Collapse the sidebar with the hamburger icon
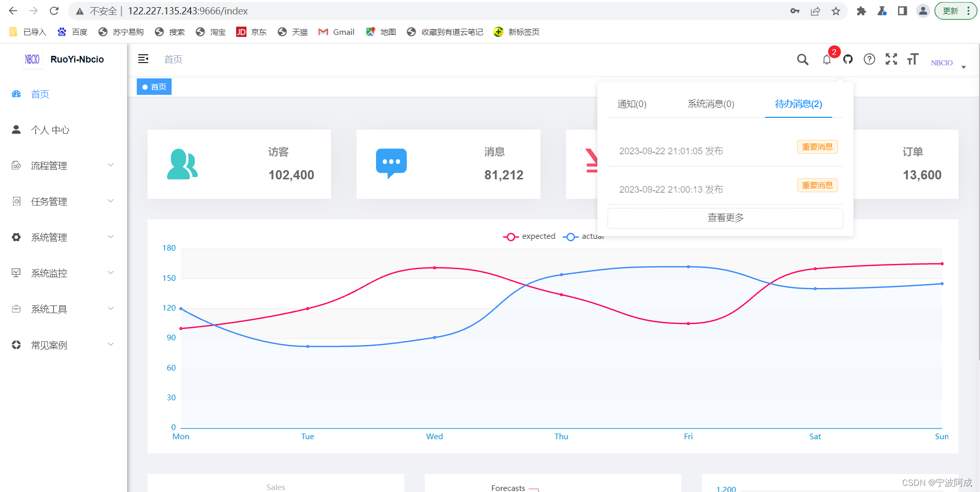This screenshot has width=980, height=492. (x=143, y=59)
